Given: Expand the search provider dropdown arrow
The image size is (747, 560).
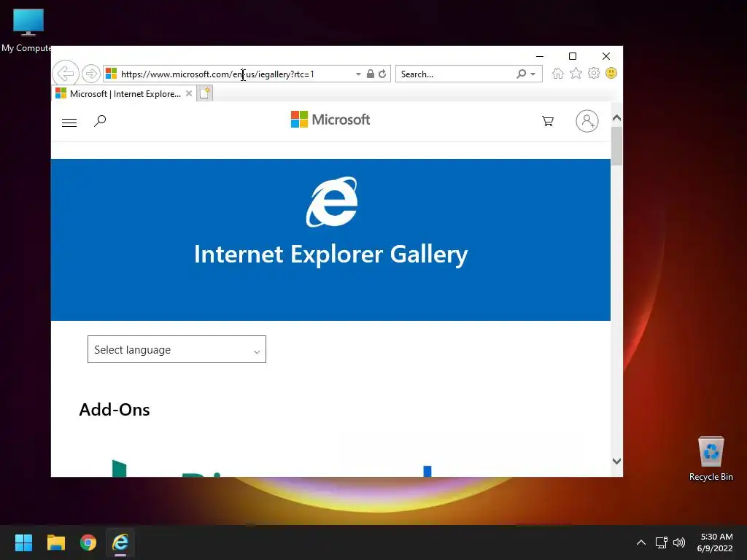Looking at the screenshot, I should [533, 74].
